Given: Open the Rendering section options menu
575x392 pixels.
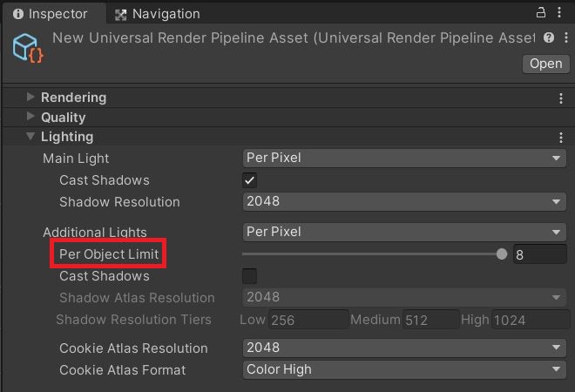Looking at the screenshot, I should 561,98.
